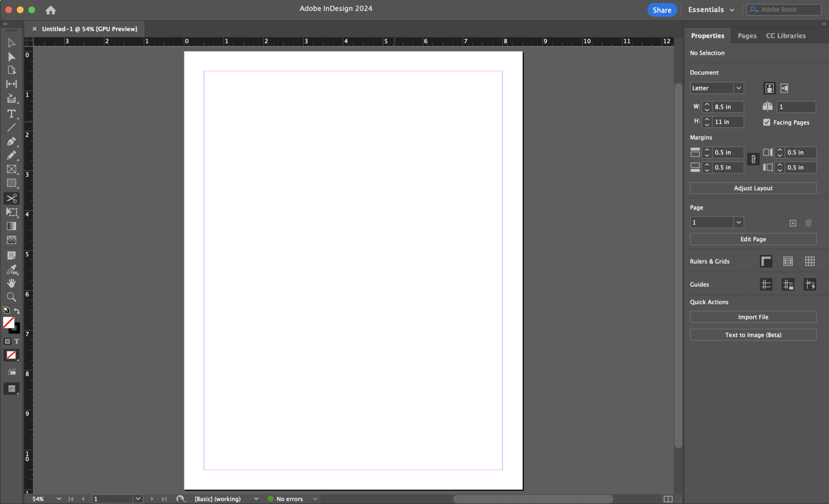
Task: Select the Type tool
Action: coord(12,114)
